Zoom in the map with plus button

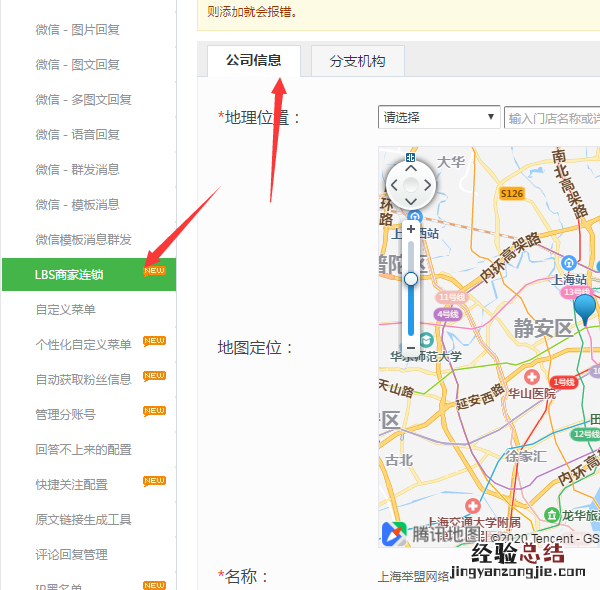[411, 229]
